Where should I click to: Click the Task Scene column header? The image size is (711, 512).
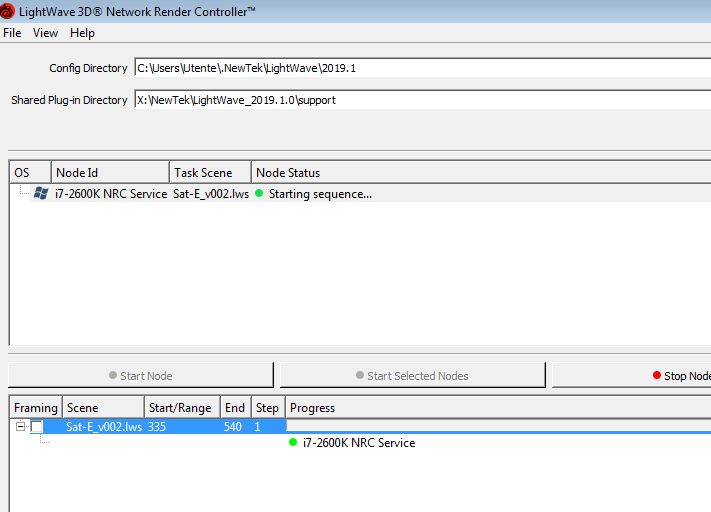coord(210,173)
